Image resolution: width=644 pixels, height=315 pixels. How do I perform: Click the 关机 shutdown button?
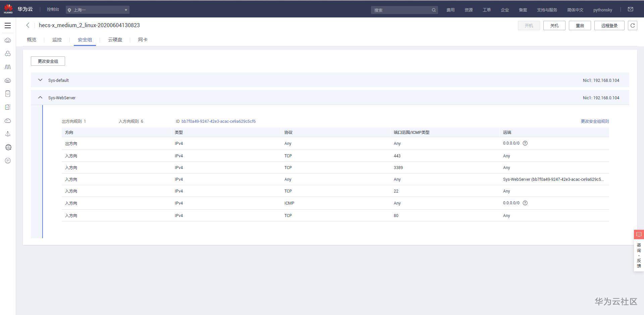554,25
